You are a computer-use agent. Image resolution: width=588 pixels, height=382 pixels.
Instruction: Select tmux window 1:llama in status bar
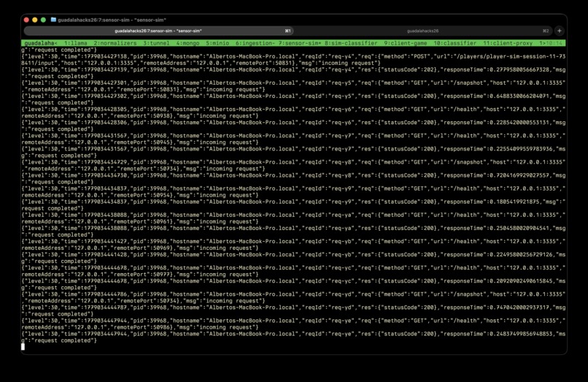click(75, 43)
